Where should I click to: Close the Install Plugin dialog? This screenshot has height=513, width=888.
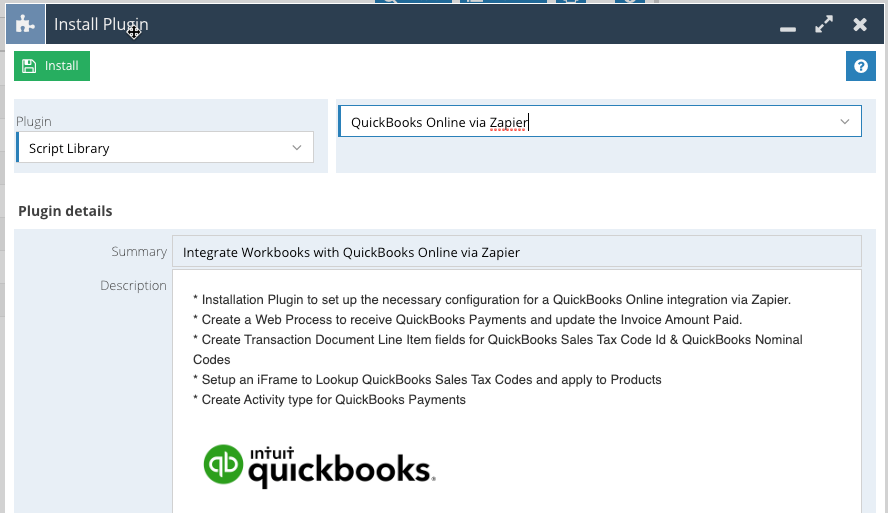[860, 24]
